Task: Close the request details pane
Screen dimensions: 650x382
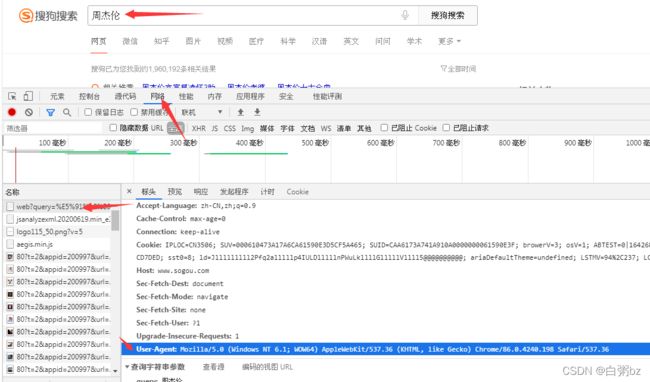Action: (129, 191)
